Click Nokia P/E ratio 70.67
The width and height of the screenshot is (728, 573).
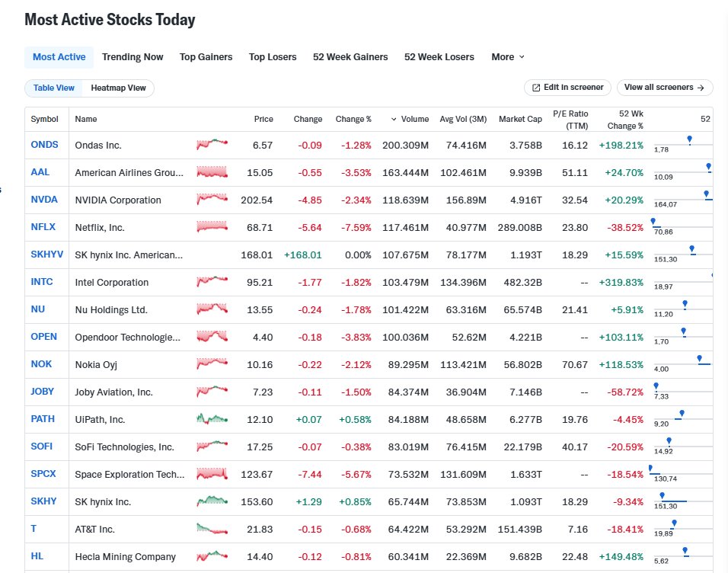[x=575, y=364]
